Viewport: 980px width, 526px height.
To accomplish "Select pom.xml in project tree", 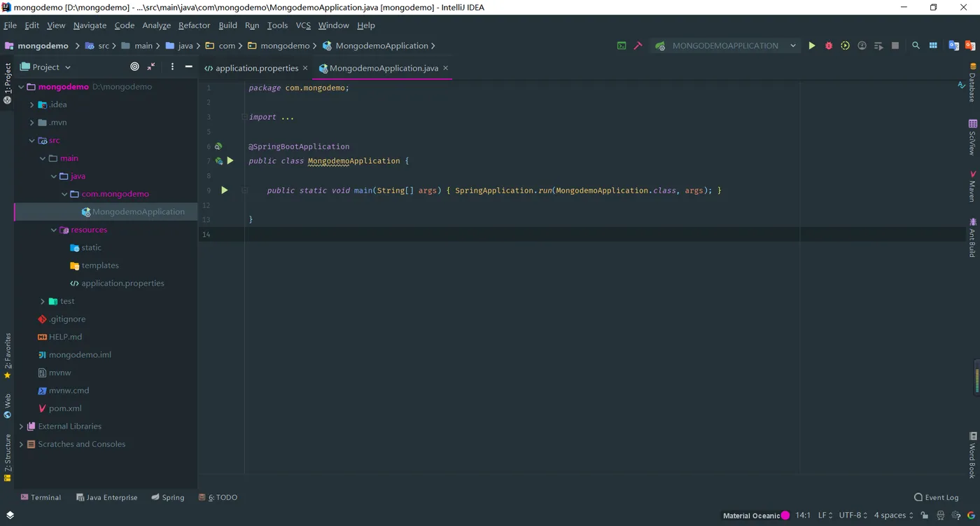I will click(65, 408).
